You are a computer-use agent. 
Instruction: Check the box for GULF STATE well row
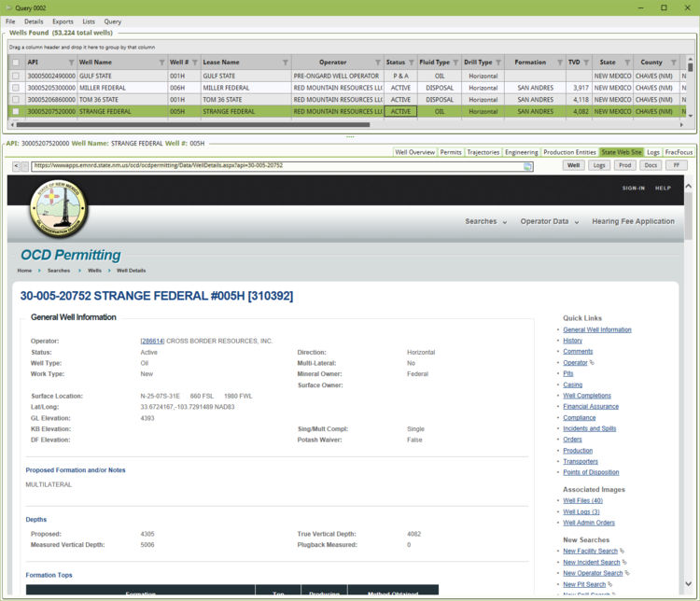[x=16, y=76]
